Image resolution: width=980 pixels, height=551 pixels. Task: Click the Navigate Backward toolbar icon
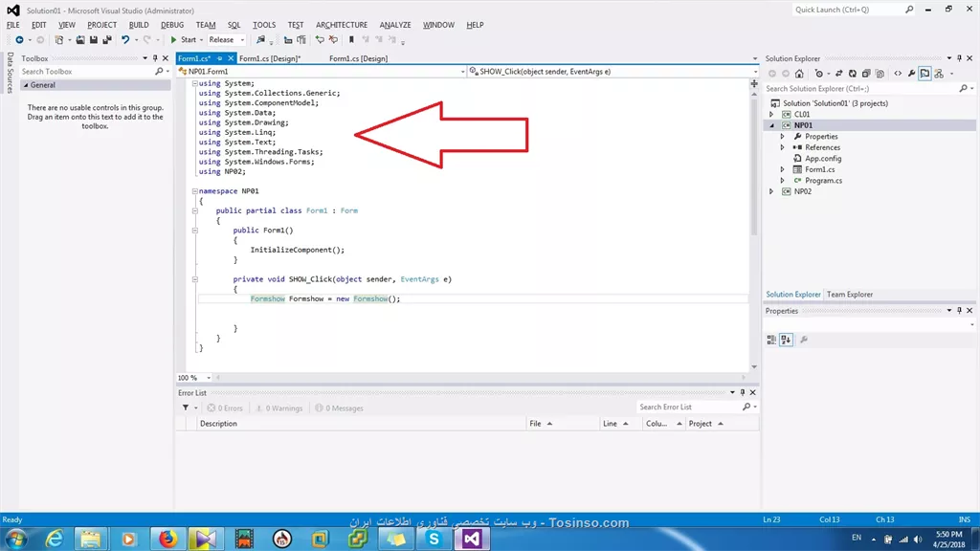19,40
